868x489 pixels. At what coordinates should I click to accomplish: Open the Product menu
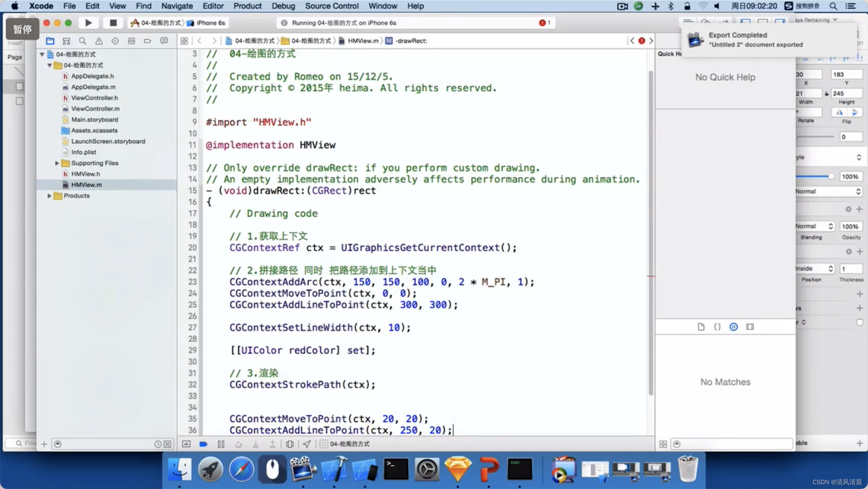pos(247,6)
